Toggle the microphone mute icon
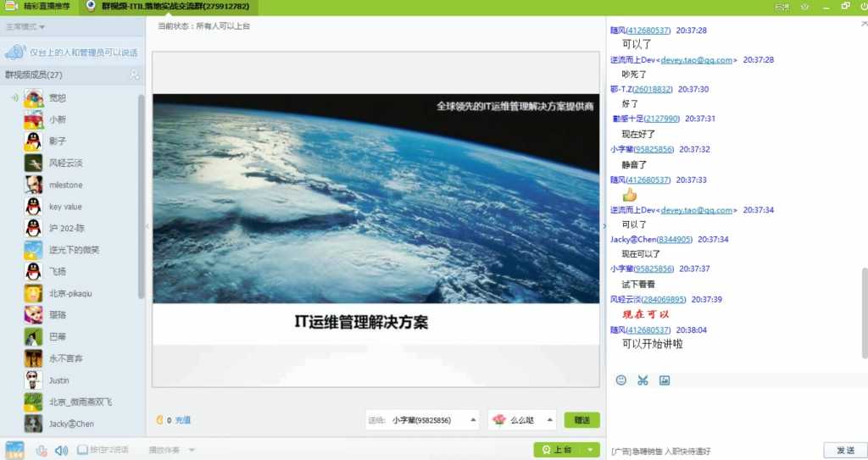 (42, 450)
